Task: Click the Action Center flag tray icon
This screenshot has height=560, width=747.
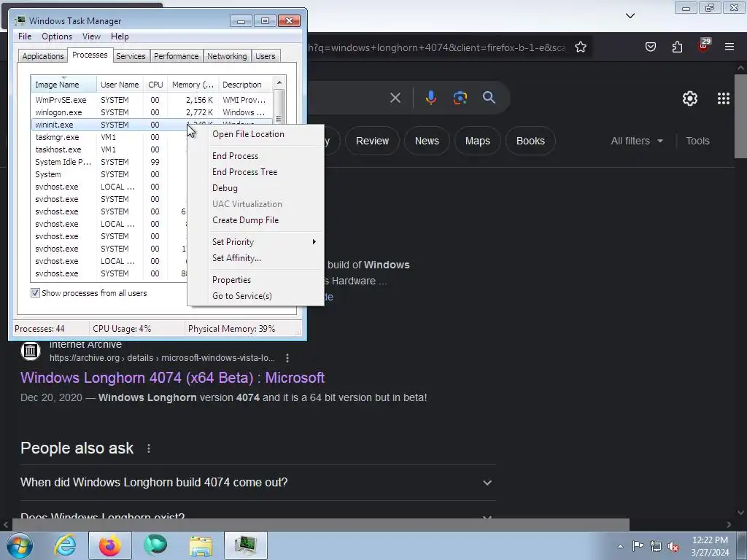Action: pos(638,546)
